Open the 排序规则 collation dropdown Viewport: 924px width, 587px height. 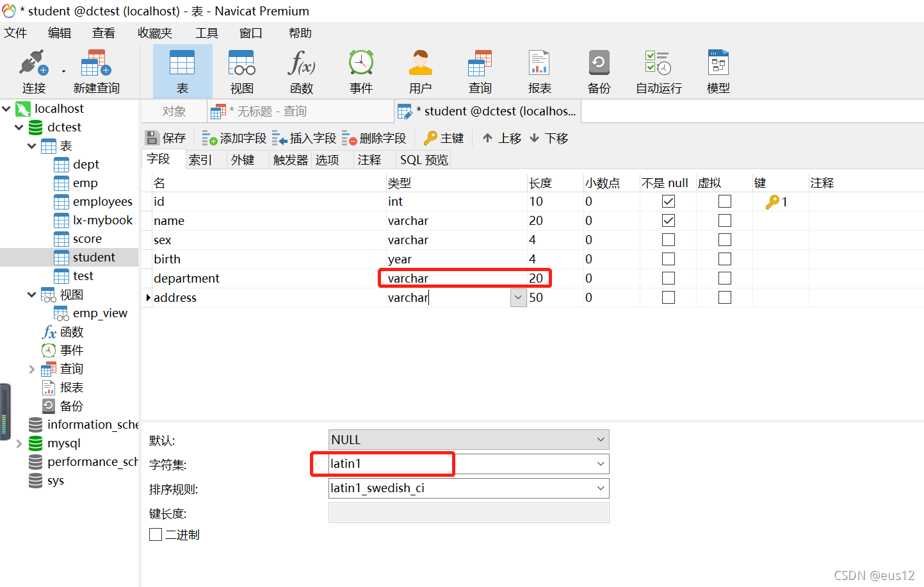(x=601, y=488)
